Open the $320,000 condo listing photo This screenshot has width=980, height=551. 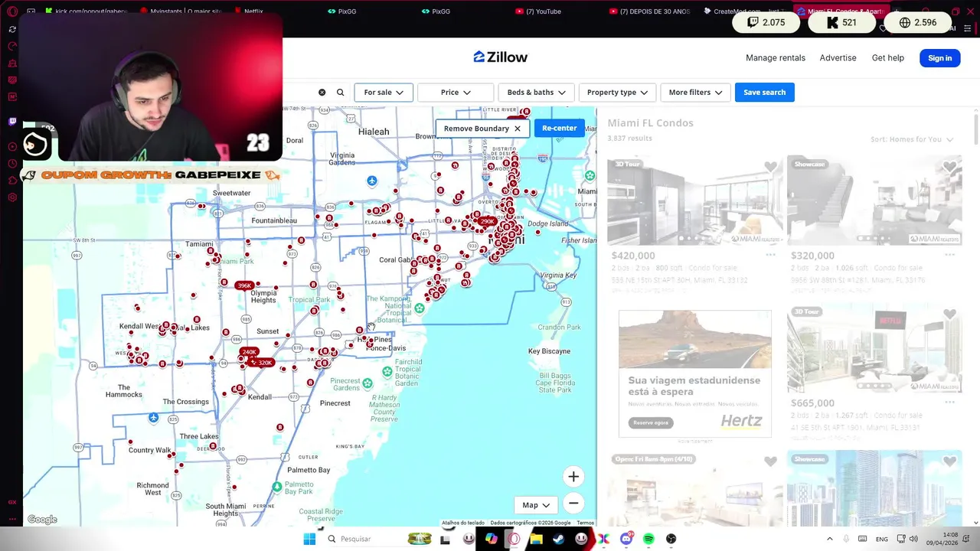click(874, 201)
